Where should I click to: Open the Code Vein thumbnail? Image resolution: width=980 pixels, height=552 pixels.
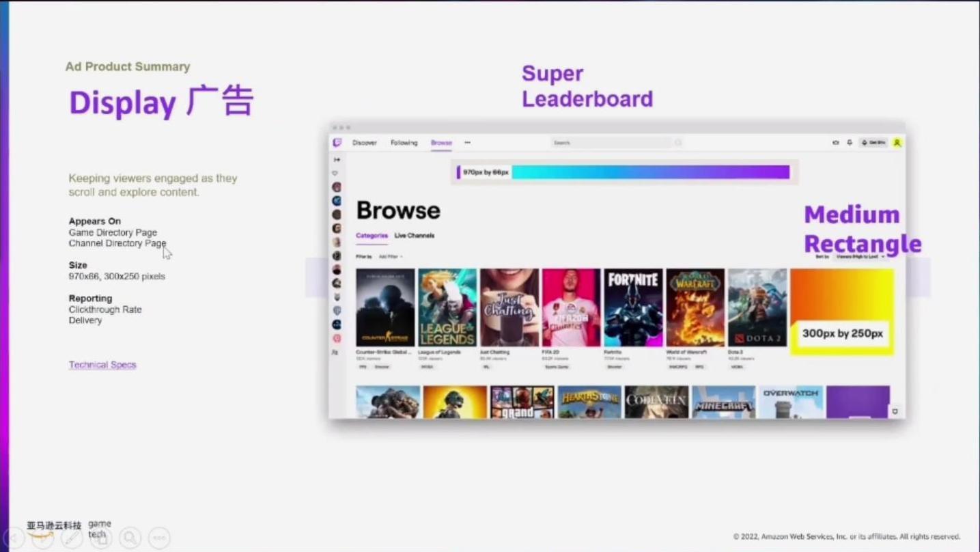tap(656, 402)
